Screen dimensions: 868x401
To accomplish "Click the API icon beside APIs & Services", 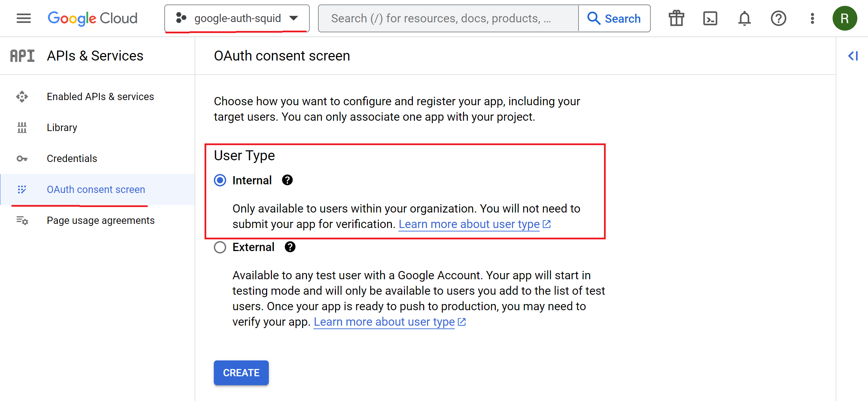I will [22, 56].
